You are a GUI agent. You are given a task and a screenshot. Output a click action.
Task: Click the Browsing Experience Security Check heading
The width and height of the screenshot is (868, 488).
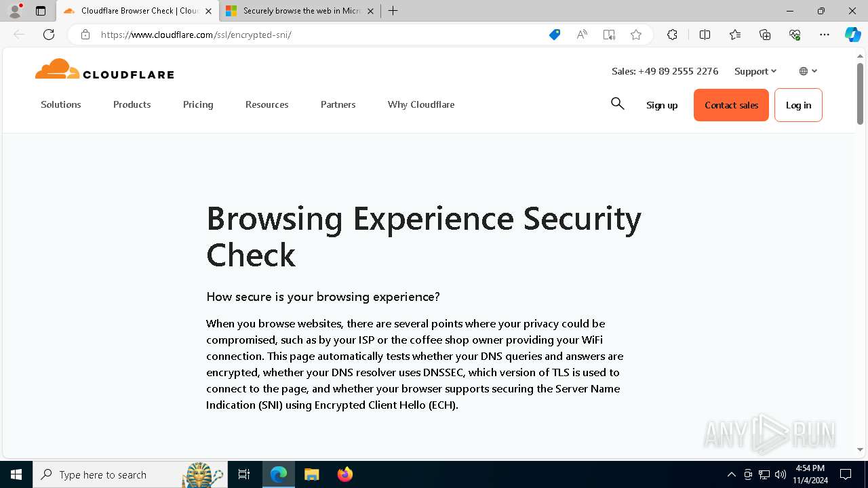[x=424, y=237]
